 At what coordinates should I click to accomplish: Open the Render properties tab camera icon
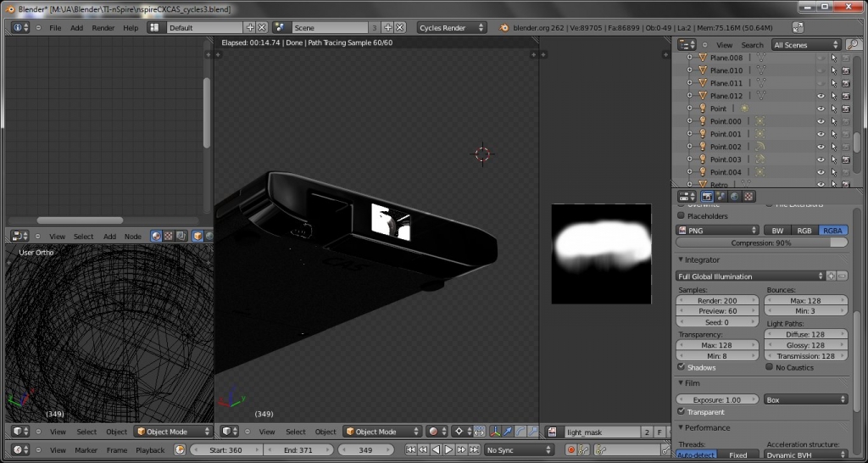[707, 196]
